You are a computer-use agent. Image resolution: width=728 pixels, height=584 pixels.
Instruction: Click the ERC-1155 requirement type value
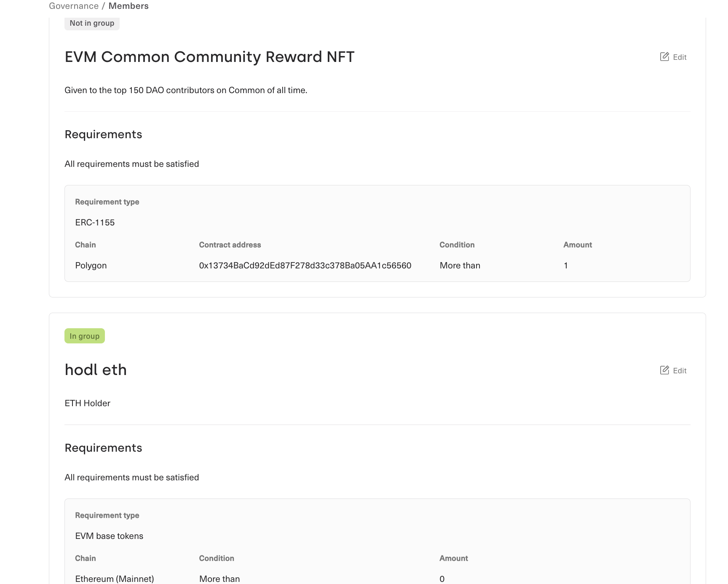(95, 222)
